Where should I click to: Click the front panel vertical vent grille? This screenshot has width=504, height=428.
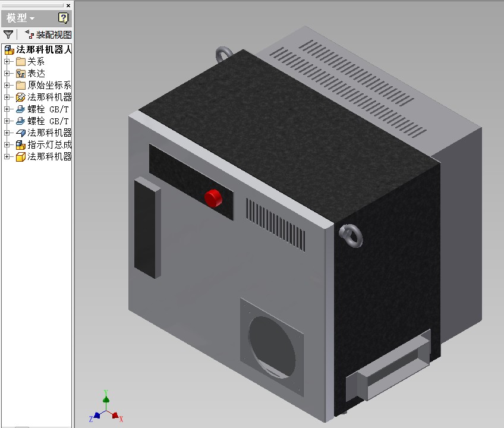(x=275, y=225)
